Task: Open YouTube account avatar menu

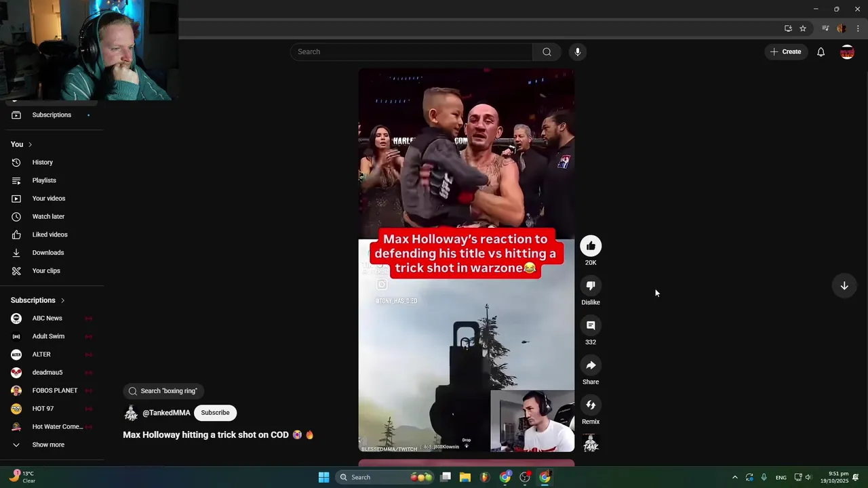Action: (x=847, y=52)
